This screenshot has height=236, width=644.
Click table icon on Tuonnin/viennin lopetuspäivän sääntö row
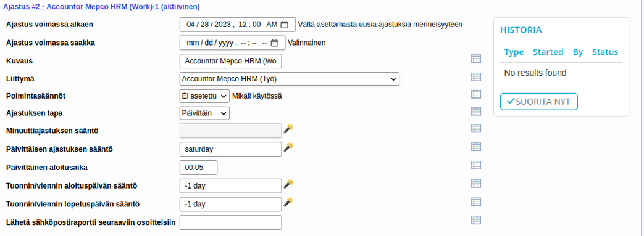point(476,201)
